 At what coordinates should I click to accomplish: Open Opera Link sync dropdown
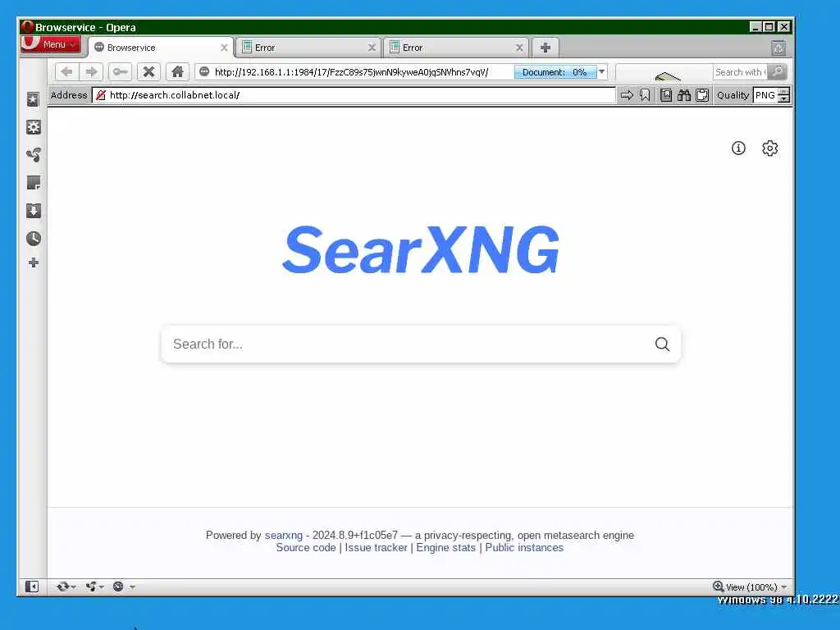tap(66, 587)
